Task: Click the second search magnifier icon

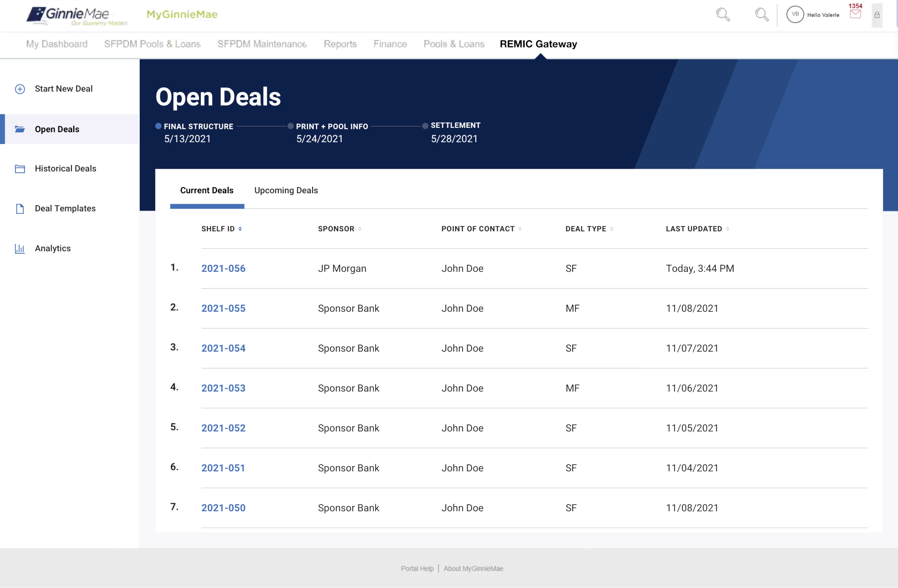Action: (x=762, y=15)
